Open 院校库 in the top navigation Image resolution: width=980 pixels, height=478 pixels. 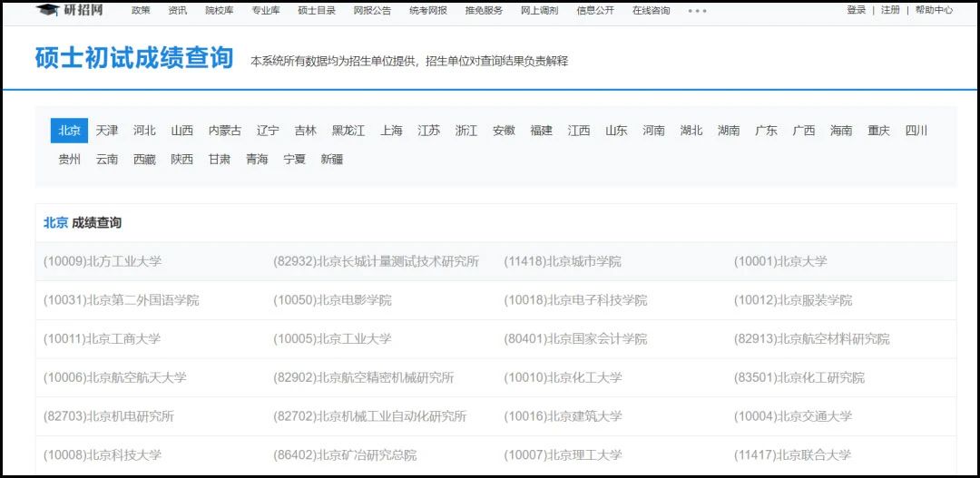[218, 11]
